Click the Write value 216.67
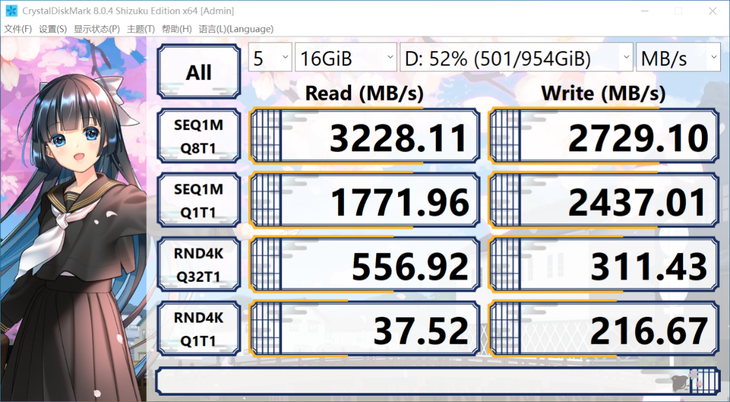 coord(604,329)
